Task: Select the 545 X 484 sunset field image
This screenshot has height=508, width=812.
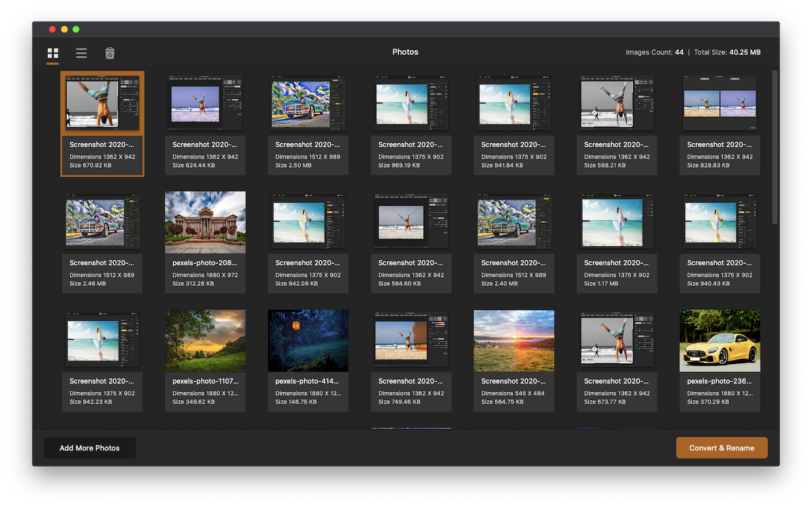Action: [514, 341]
